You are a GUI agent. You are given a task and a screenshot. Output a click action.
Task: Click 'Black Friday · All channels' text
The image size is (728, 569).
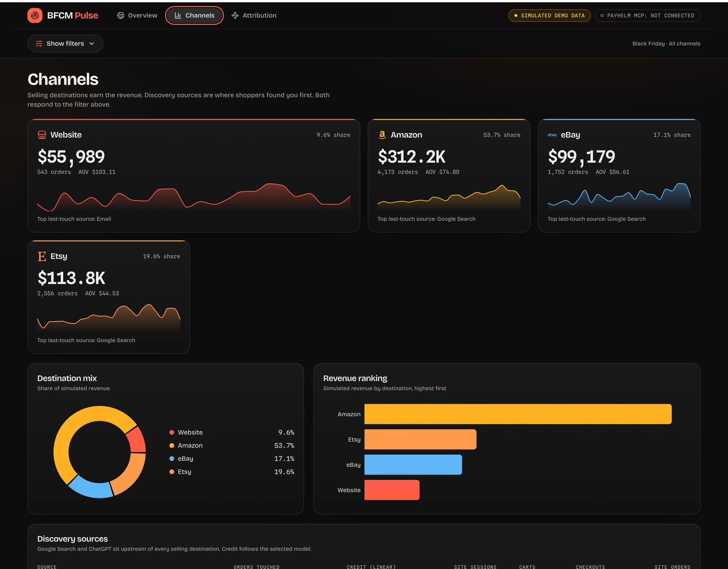[666, 44]
